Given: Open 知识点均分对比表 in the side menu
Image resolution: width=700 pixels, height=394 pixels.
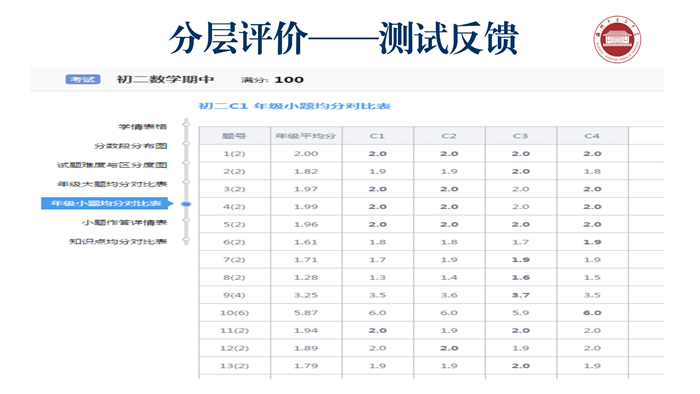Looking at the screenshot, I should (x=118, y=241).
